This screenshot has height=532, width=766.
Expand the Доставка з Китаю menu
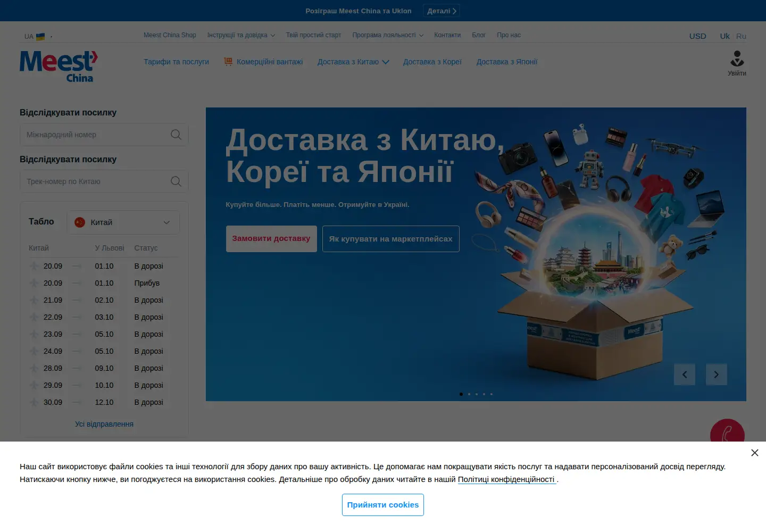click(x=353, y=62)
